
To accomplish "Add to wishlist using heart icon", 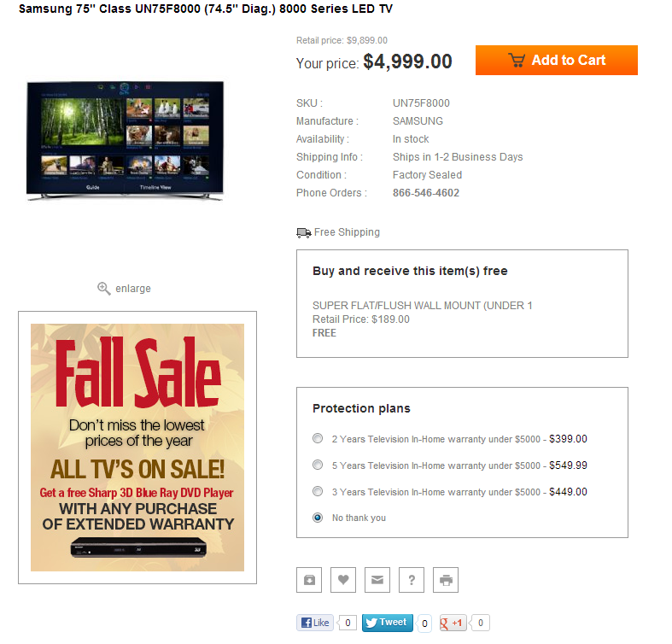I will [x=343, y=580].
